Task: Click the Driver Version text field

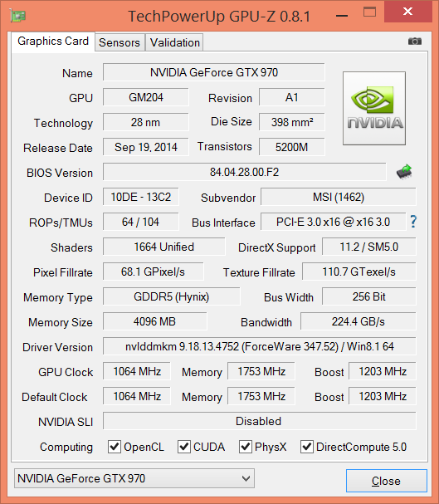Action: pos(260,346)
